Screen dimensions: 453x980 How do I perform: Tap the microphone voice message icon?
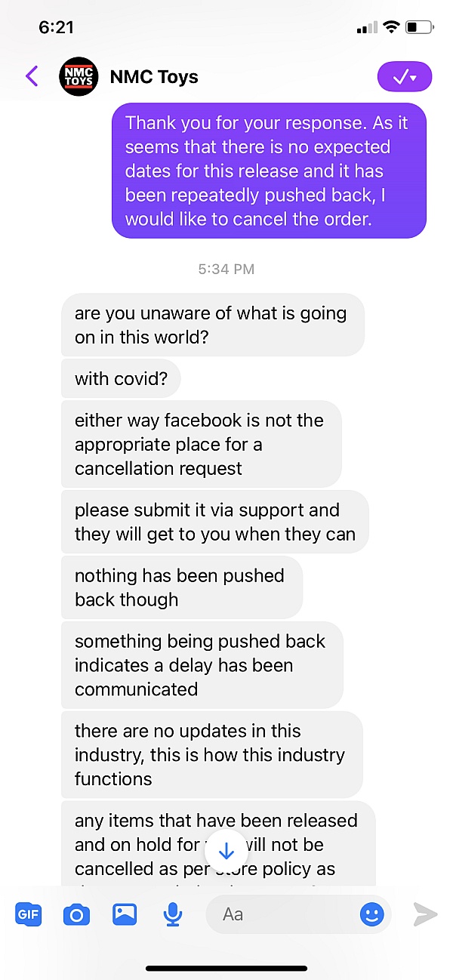point(173,914)
